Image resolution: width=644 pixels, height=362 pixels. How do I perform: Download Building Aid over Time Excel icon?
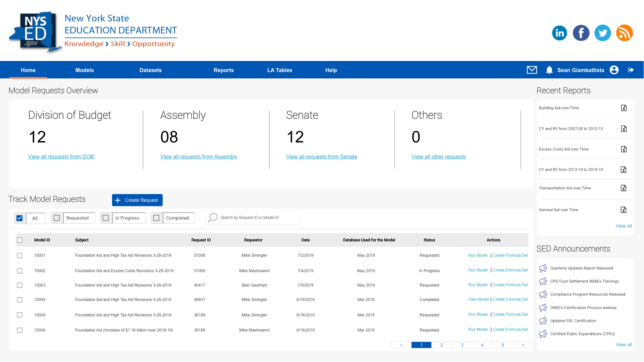[624, 108]
